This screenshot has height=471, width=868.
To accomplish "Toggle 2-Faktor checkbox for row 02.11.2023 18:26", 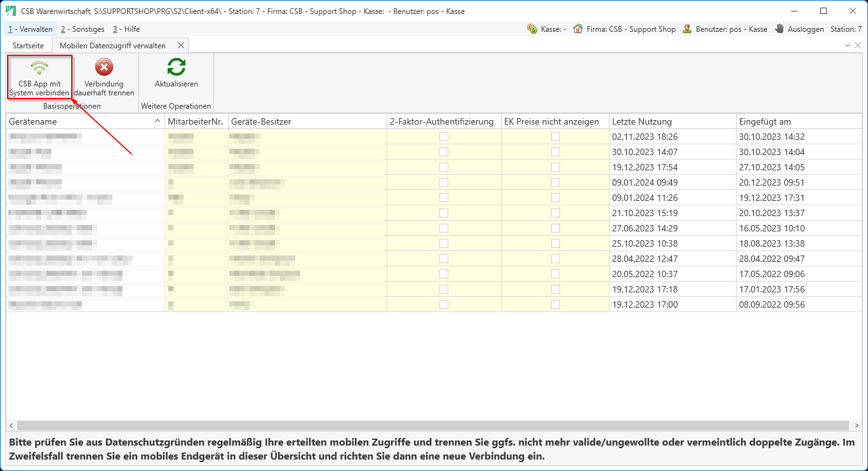I will tap(444, 137).
